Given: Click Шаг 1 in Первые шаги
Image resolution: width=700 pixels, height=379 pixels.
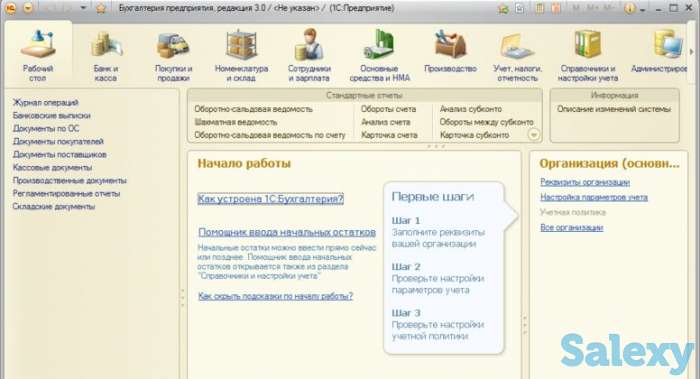Looking at the screenshot, I should click(406, 221).
